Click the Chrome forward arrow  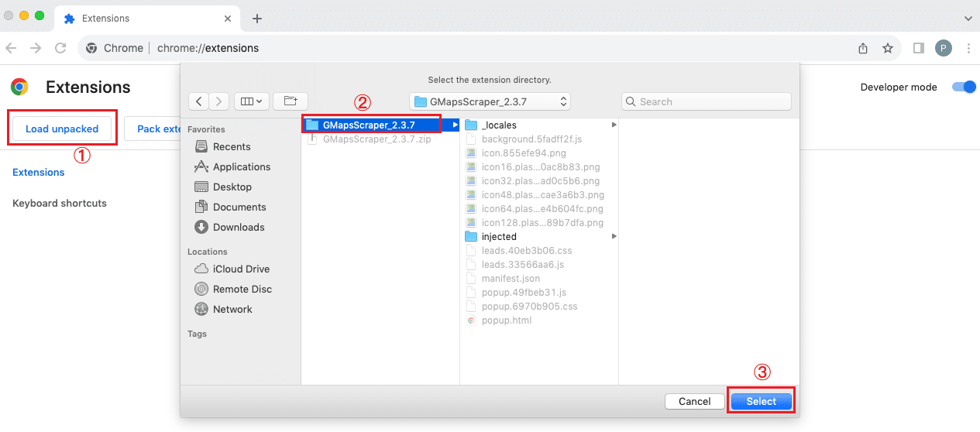click(36, 48)
